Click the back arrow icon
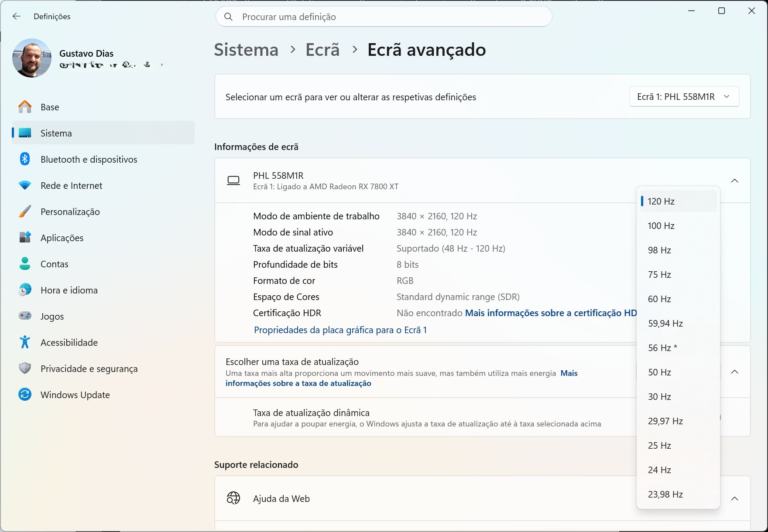The width and height of the screenshot is (768, 532). click(17, 17)
